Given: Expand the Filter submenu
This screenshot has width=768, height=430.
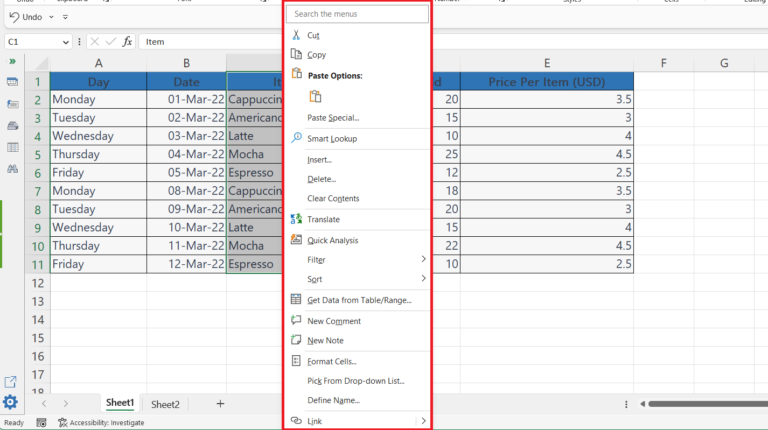Looking at the screenshot, I should click(x=423, y=260).
